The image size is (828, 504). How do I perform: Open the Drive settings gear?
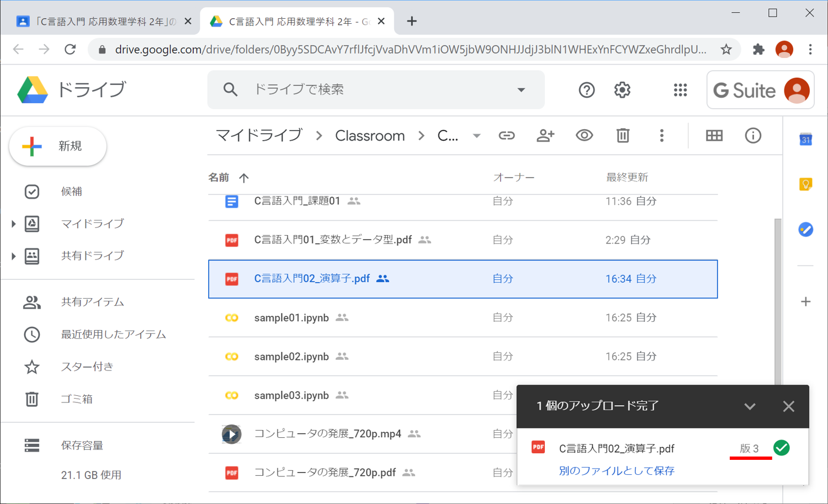622,90
